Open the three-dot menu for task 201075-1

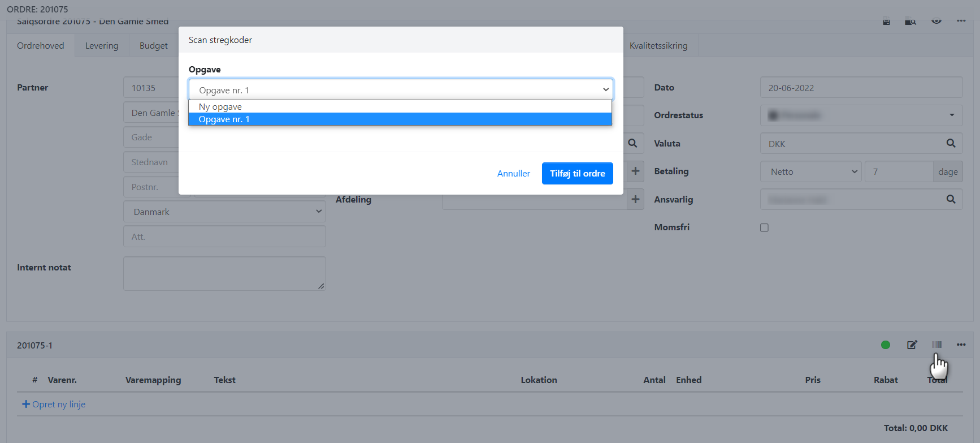pos(961,345)
